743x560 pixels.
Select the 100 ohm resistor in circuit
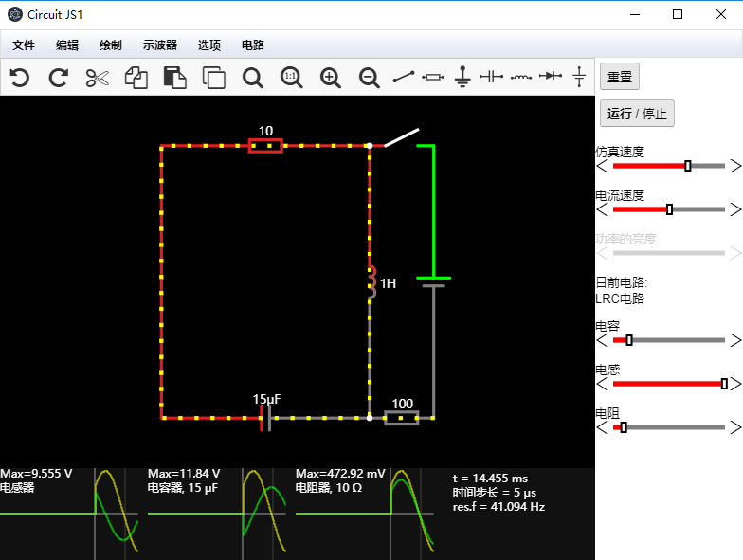(402, 418)
